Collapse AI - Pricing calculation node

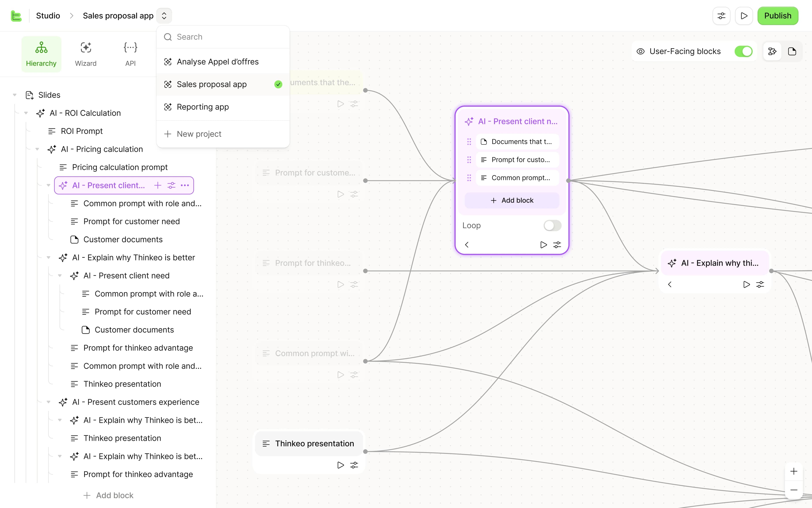[37, 149]
